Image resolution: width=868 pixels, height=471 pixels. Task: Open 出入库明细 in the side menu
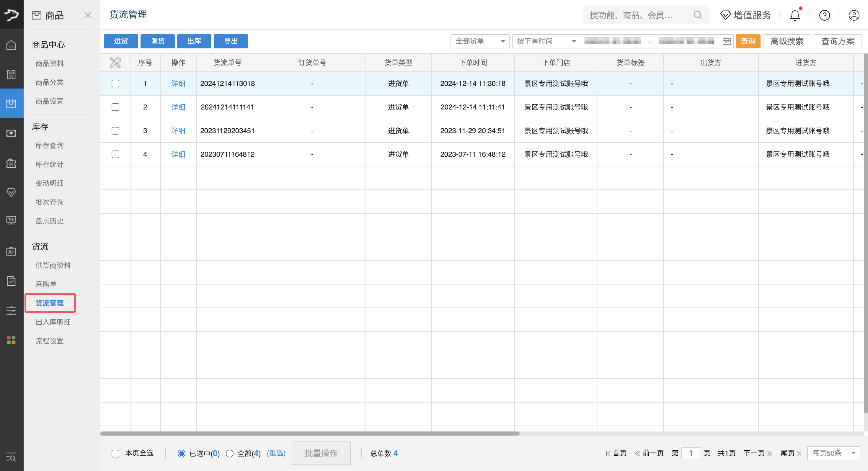pos(53,322)
